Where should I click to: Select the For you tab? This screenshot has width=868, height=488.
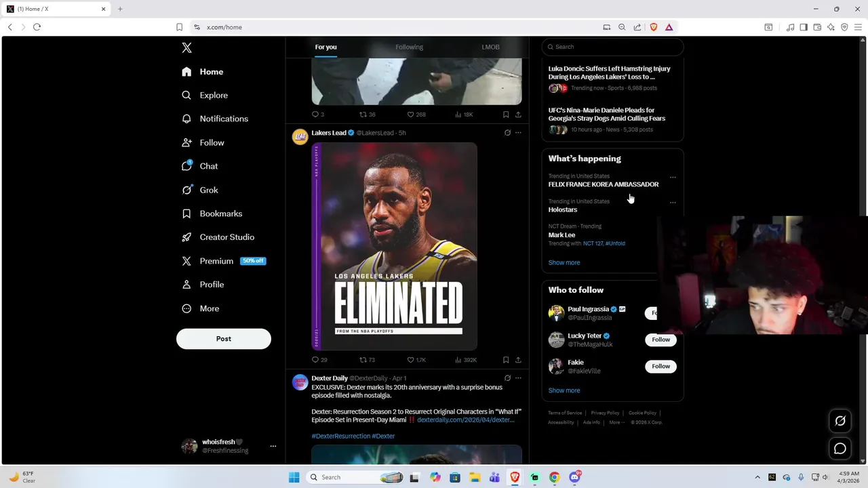[x=325, y=47]
